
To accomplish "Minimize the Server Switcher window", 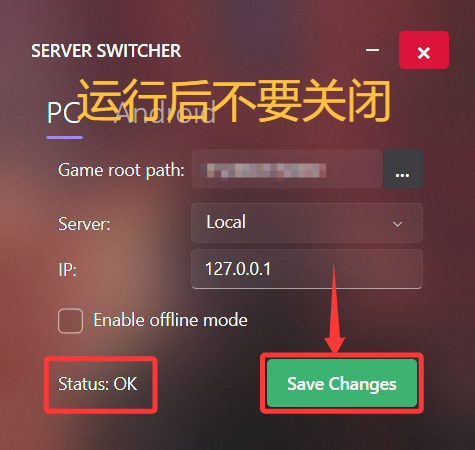I will tap(372, 50).
